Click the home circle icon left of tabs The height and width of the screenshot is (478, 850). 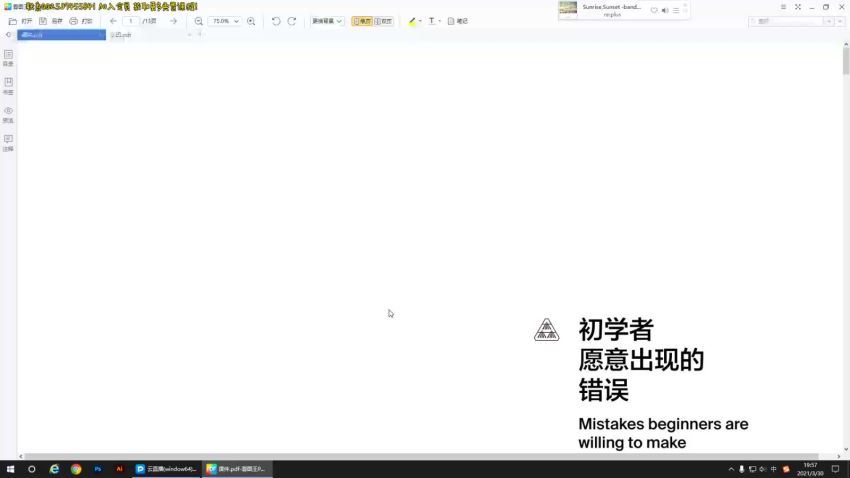[8, 35]
